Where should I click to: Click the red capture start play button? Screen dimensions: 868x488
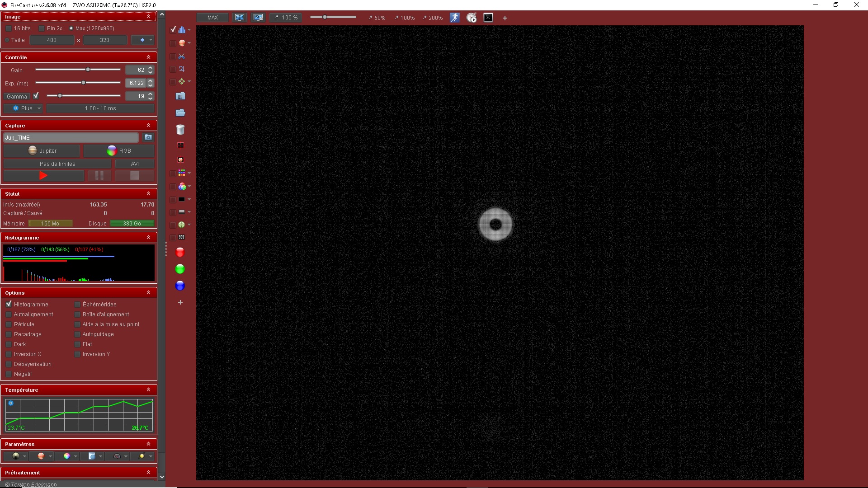point(43,175)
